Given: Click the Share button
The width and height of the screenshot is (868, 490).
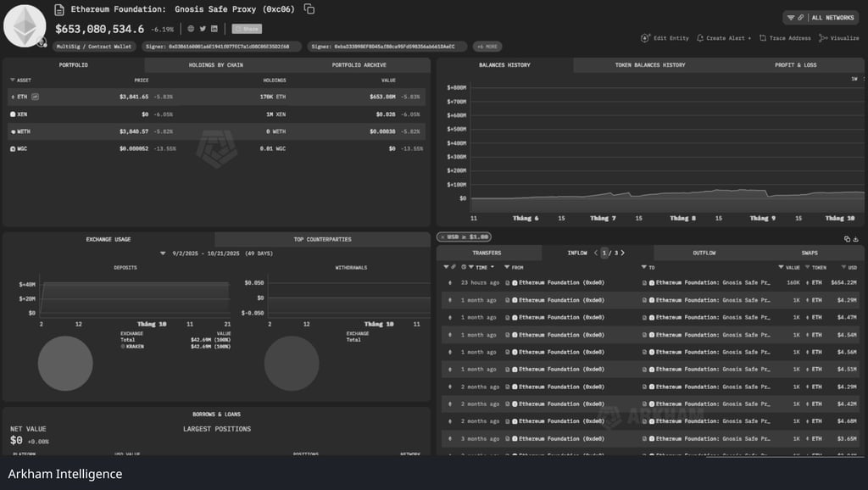Looking at the screenshot, I should pyautogui.click(x=247, y=29).
